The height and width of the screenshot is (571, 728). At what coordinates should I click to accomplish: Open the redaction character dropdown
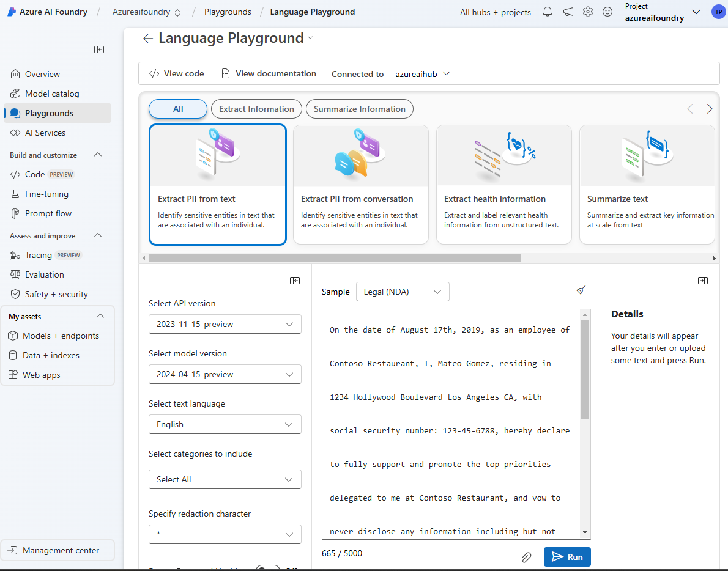click(x=225, y=534)
